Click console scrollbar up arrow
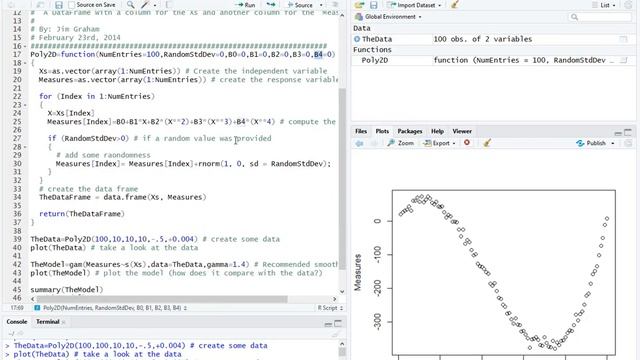640x360 pixels. point(342,344)
